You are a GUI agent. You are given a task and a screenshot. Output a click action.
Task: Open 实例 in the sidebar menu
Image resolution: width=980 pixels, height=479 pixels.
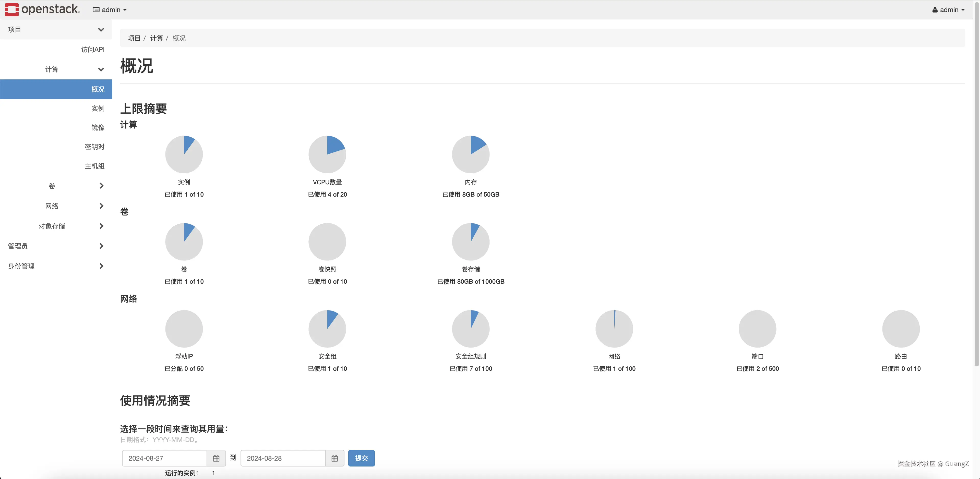point(98,109)
